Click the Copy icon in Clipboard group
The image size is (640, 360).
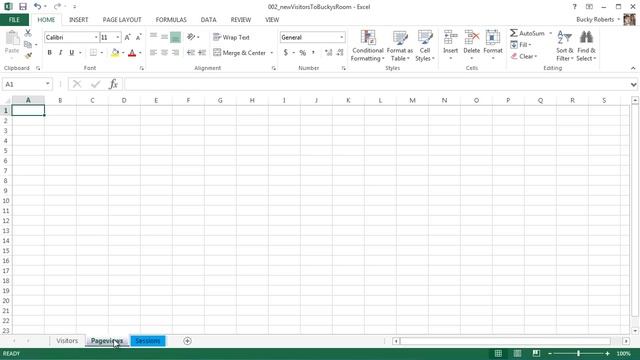coord(28,44)
